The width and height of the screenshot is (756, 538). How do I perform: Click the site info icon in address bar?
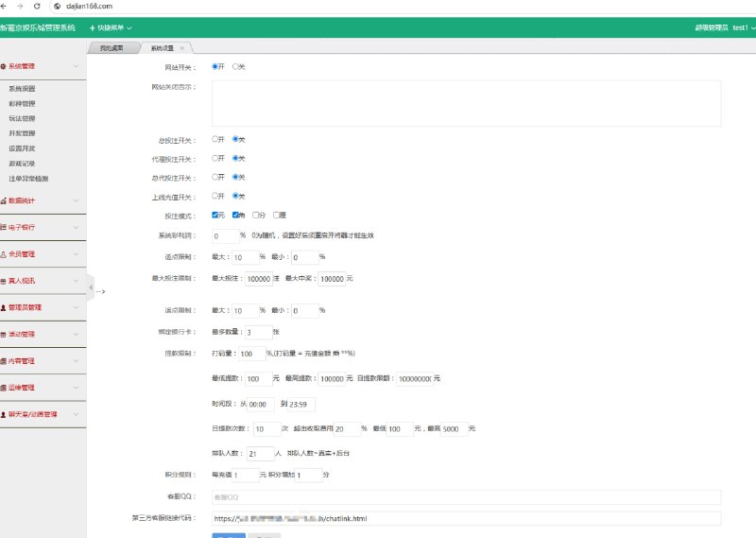(x=57, y=6)
